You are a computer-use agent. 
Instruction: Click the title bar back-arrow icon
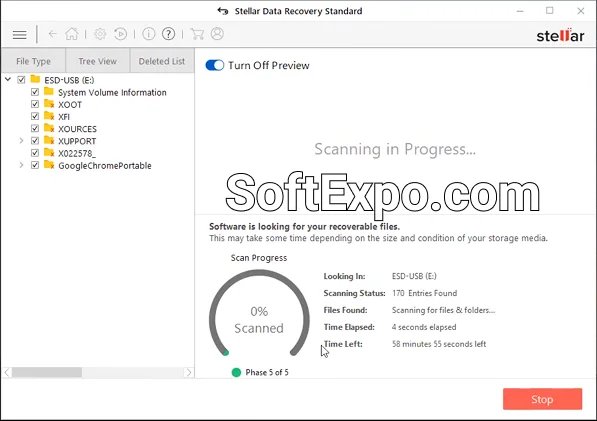pos(223,11)
